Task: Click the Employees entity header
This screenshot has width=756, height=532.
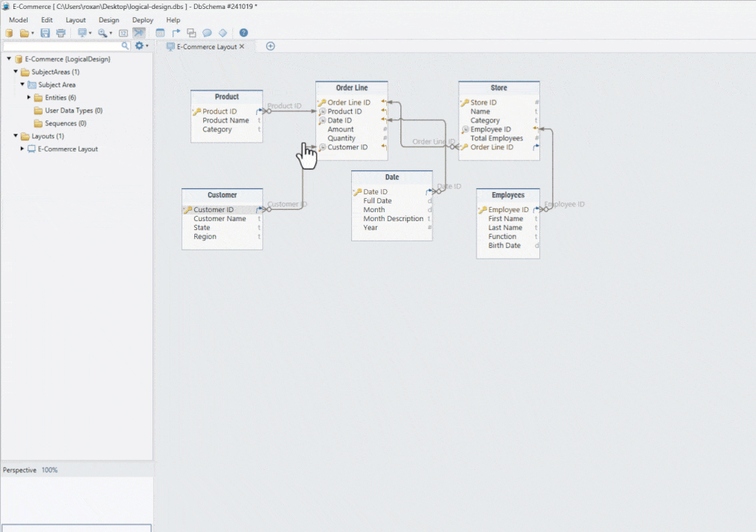Action: (x=508, y=195)
